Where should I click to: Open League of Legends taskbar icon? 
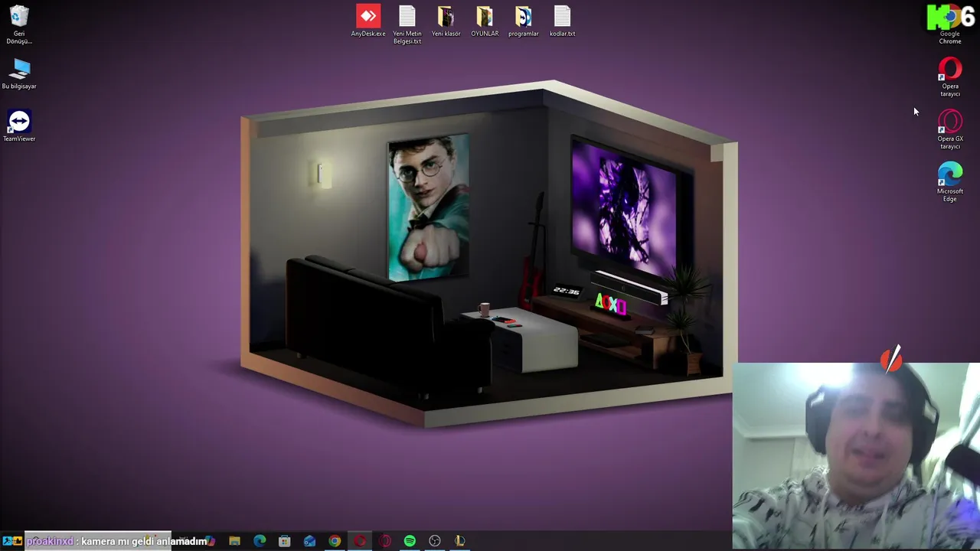click(x=459, y=541)
